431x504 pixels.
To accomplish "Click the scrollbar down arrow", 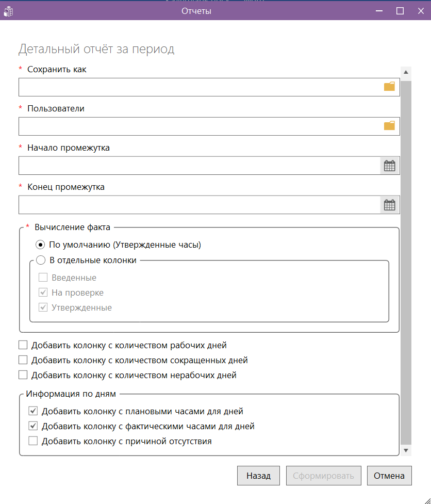I will [406, 450].
